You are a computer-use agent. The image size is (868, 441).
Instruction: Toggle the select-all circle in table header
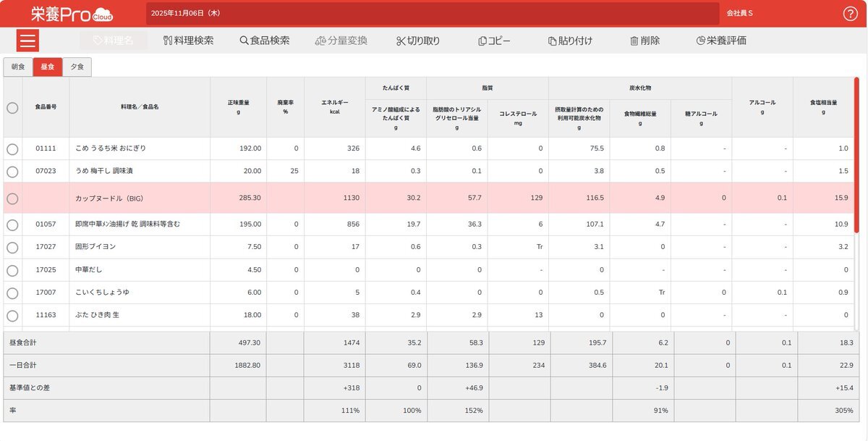(x=12, y=107)
